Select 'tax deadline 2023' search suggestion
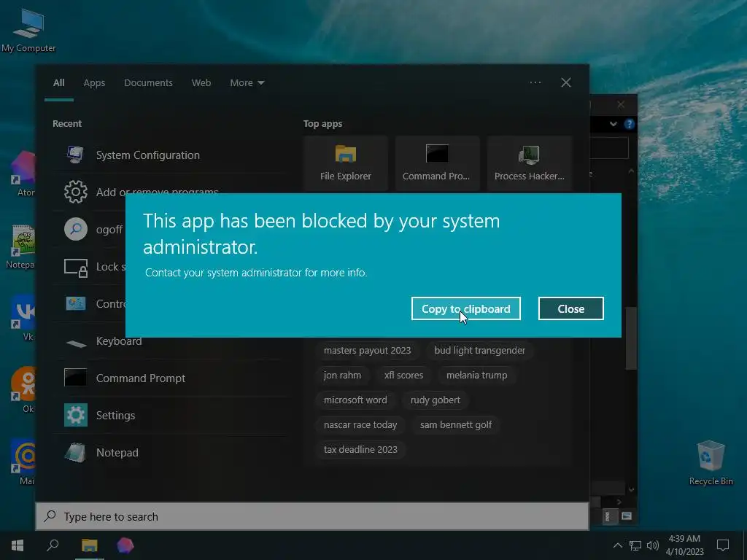 coord(360,449)
